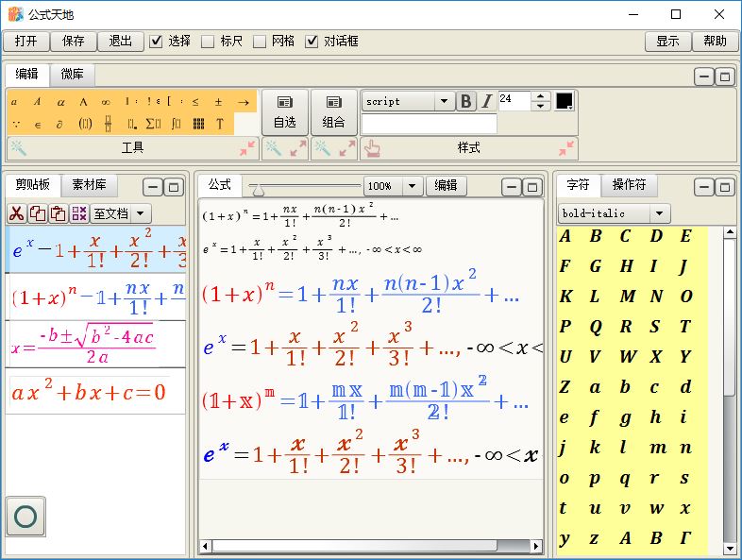Open the 帮助 help button
The image size is (742, 560).
coord(715,42)
